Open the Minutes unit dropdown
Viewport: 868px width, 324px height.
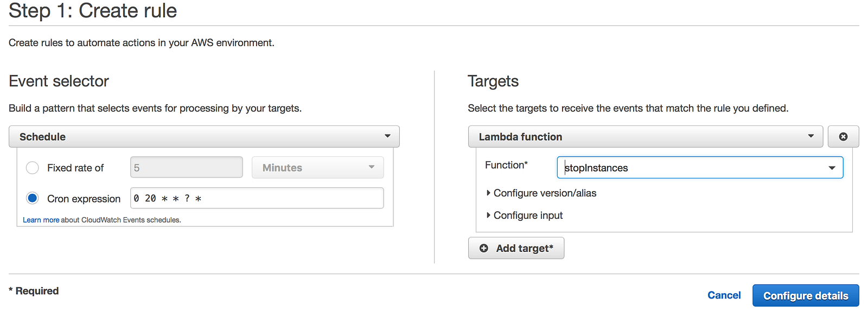click(x=317, y=168)
